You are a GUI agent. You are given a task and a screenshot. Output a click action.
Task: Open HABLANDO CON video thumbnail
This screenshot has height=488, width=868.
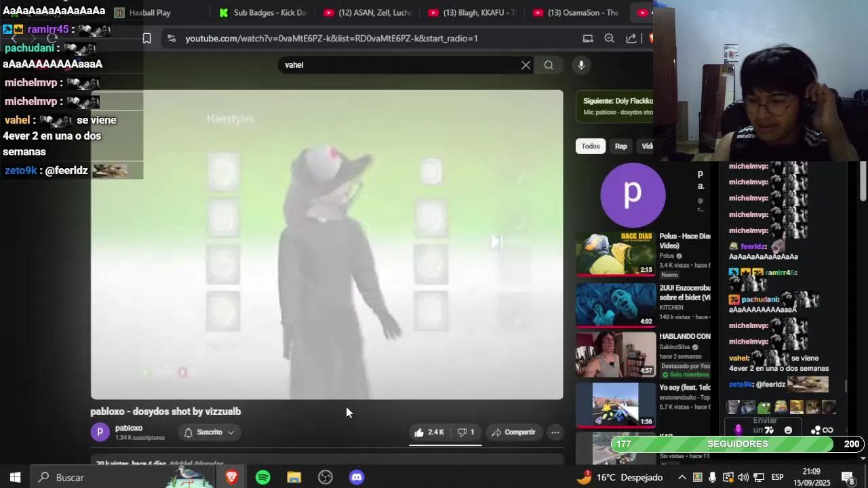tap(616, 354)
